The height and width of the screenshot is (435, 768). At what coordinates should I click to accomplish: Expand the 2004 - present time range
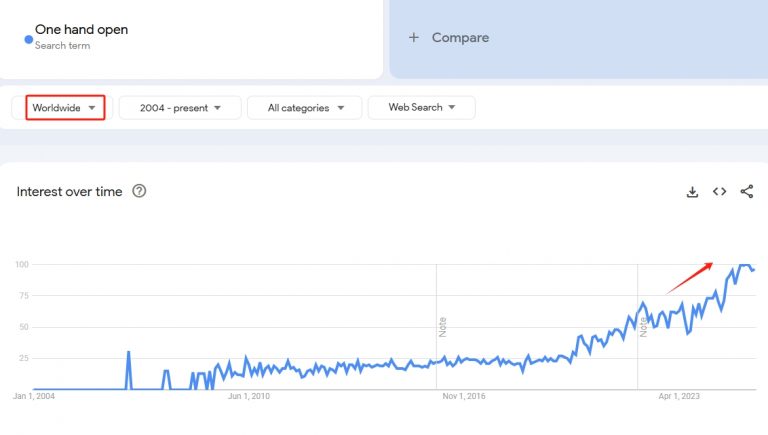pyautogui.click(x=180, y=108)
